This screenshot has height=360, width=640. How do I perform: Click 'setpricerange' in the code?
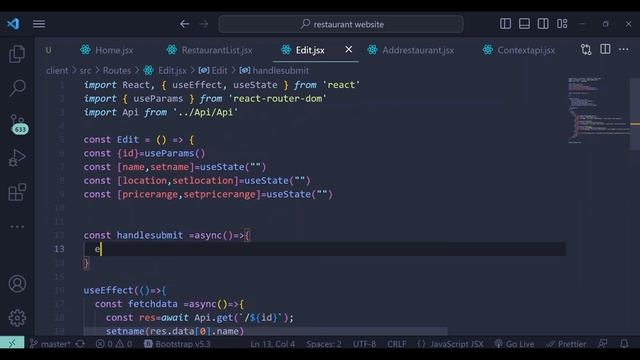[219, 194]
